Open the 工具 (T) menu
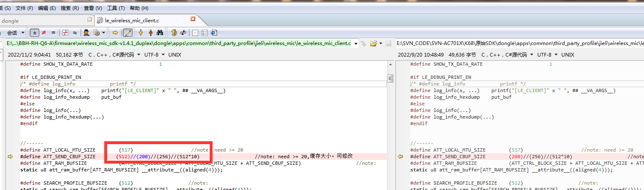 click(116, 8)
